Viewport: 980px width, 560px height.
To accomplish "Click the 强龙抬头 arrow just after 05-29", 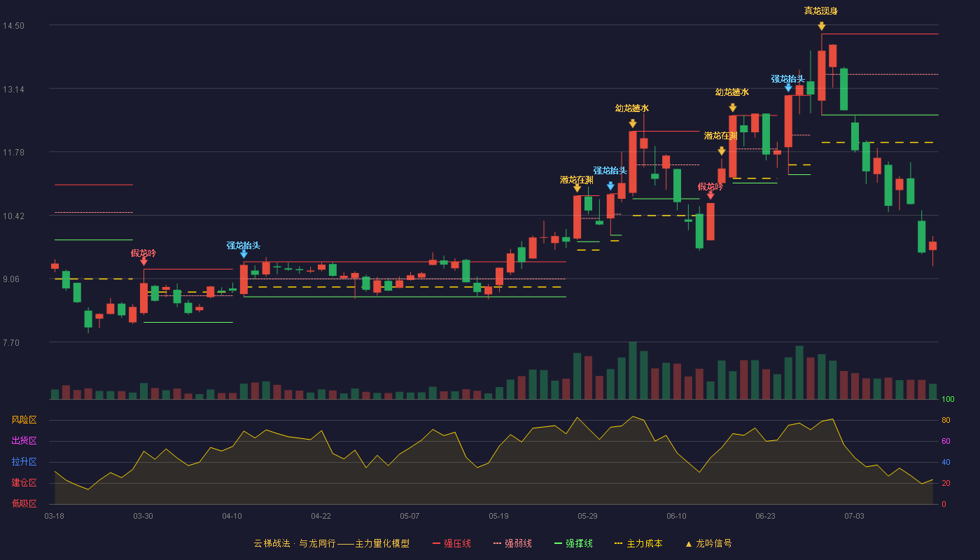I will 610,186.
